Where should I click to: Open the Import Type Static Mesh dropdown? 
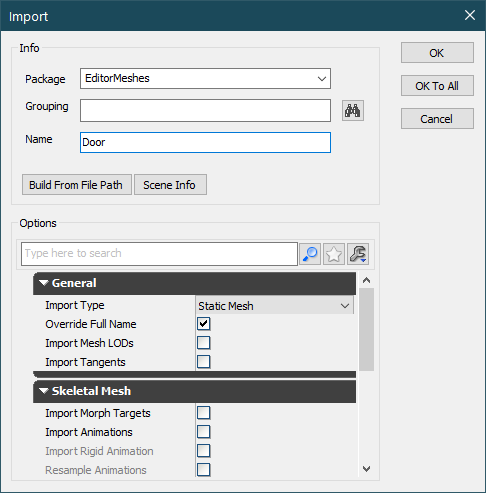pyautogui.click(x=274, y=306)
